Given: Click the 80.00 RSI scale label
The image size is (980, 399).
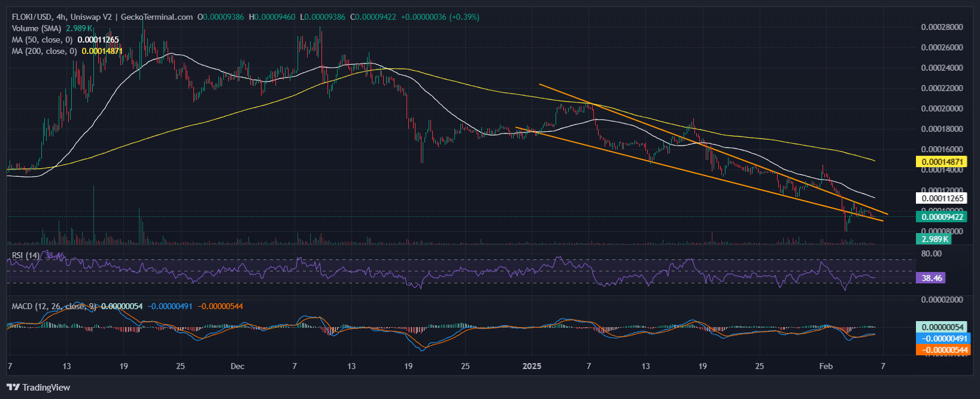Looking at the screenshot, I should pyautogui.click(x=932, y=253).
